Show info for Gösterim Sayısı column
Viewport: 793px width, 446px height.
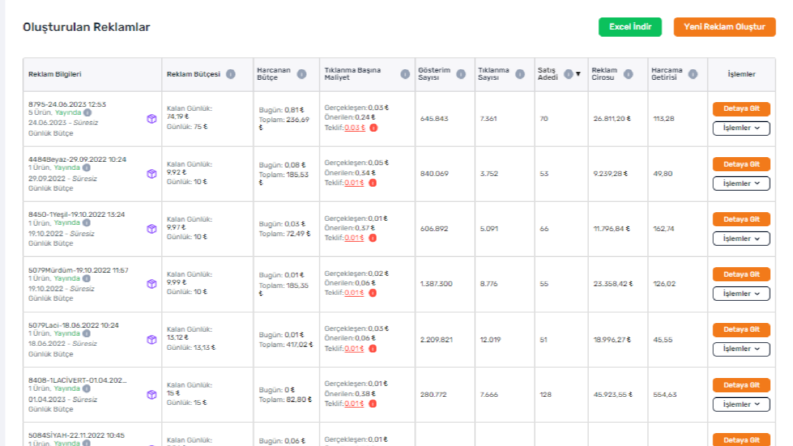[461, 74]
